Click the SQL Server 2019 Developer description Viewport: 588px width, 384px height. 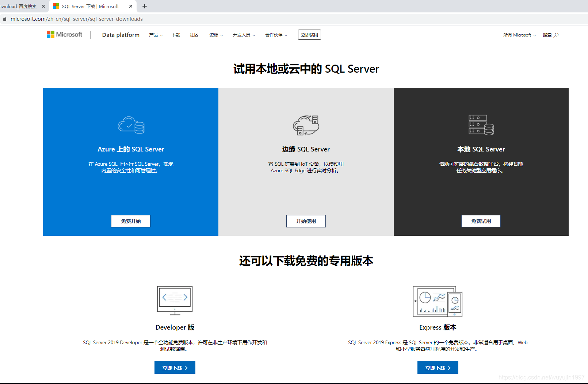(x=175, y=346)
